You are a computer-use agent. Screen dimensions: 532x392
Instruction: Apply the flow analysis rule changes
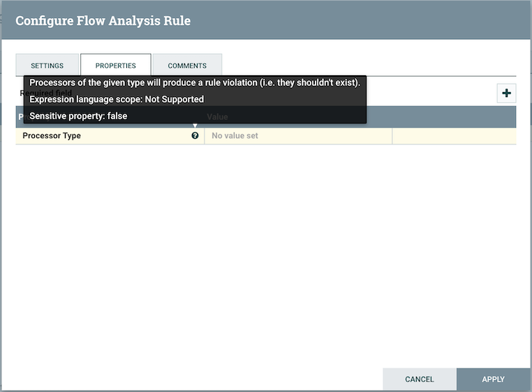coord(493,379)
